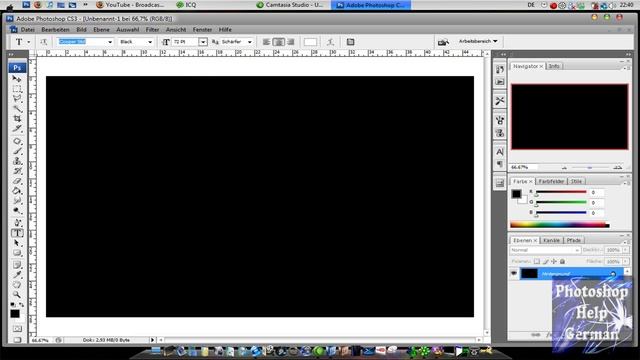Change the screen mode from toolbox

17,339
